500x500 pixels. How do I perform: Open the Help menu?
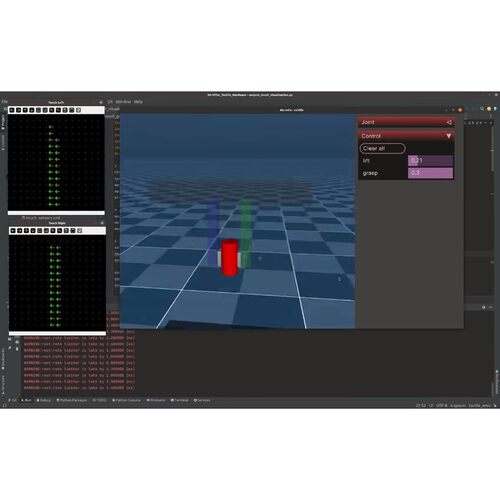(138, 101)
